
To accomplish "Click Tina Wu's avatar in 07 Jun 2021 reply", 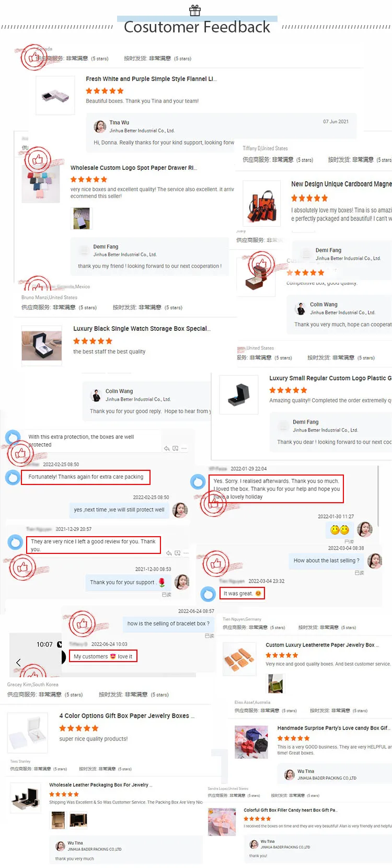I will tap(100, 126).
